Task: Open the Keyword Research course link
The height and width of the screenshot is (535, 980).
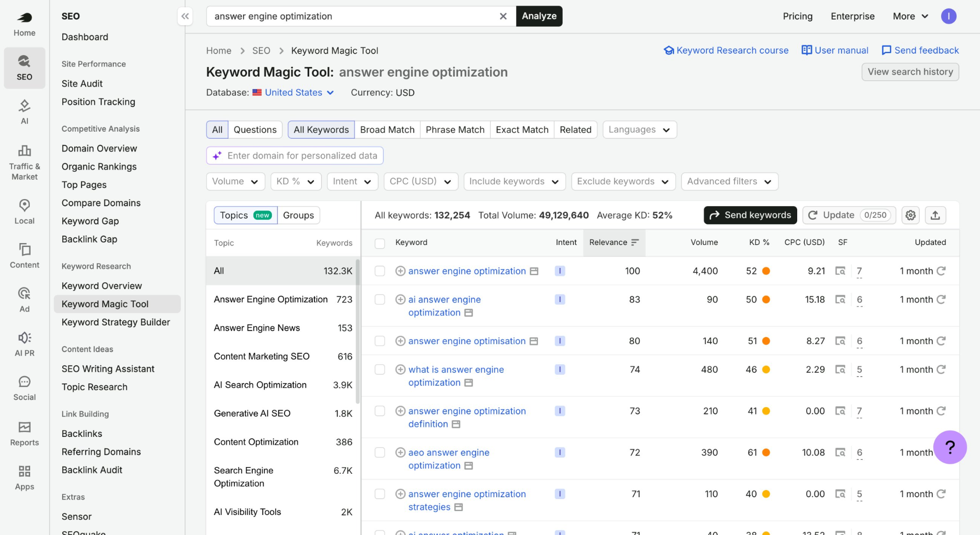Action: click(726, 50)
